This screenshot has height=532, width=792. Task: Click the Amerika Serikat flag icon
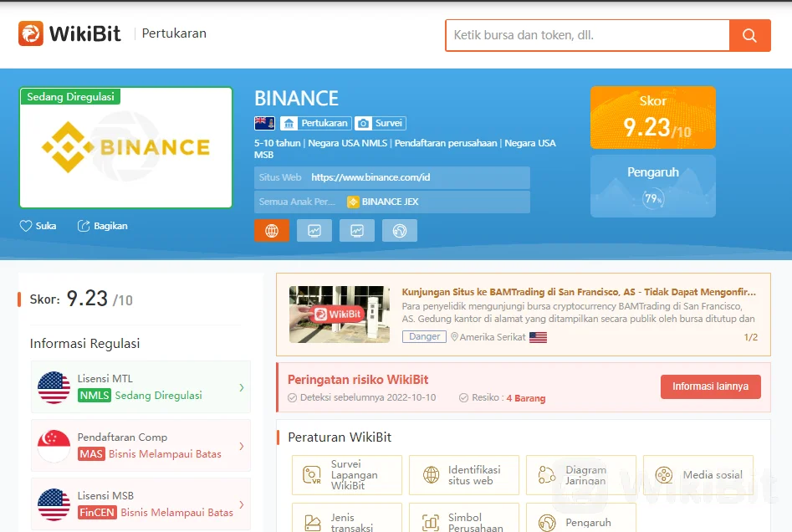tap(538, 337)
